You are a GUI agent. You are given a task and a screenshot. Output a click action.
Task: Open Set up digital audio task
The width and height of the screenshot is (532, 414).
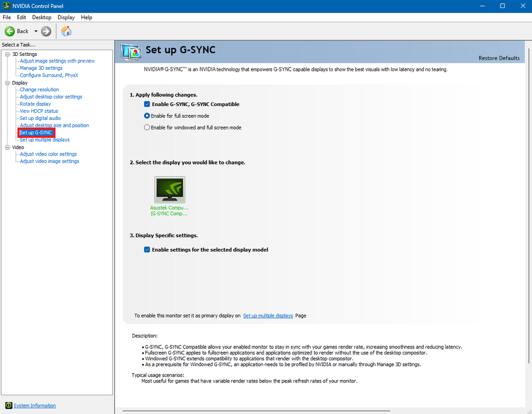(40, 118)
